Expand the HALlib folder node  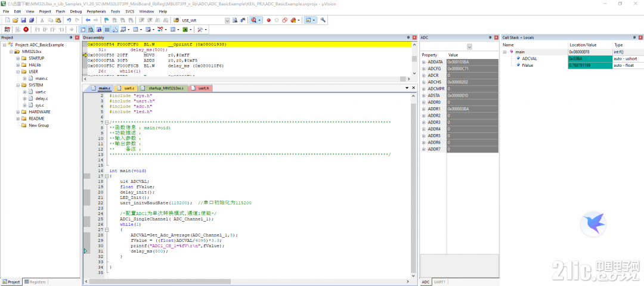coord(18,65)
